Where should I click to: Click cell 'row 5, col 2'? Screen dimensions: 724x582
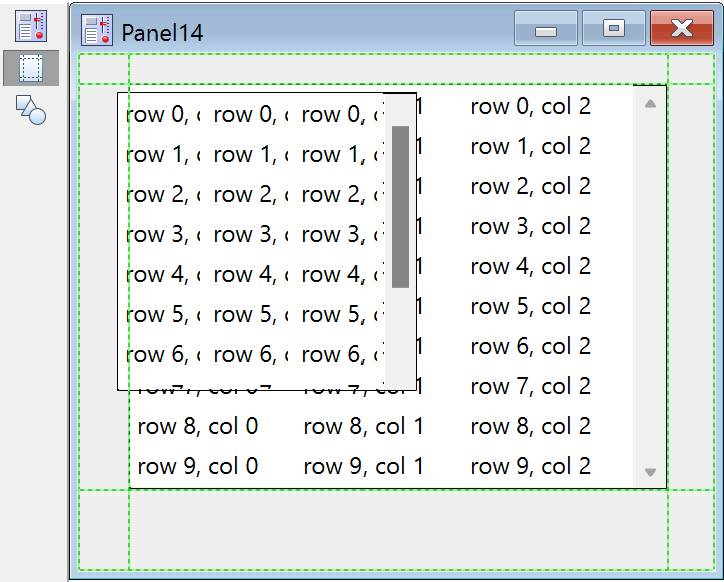tap(530, 306)
